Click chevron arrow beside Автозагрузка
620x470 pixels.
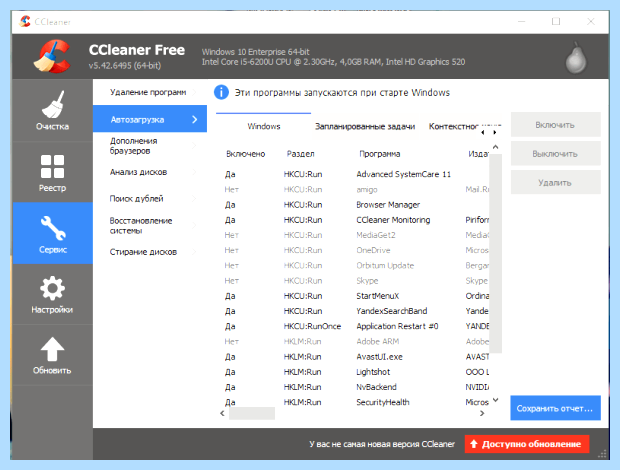[195, 119]
